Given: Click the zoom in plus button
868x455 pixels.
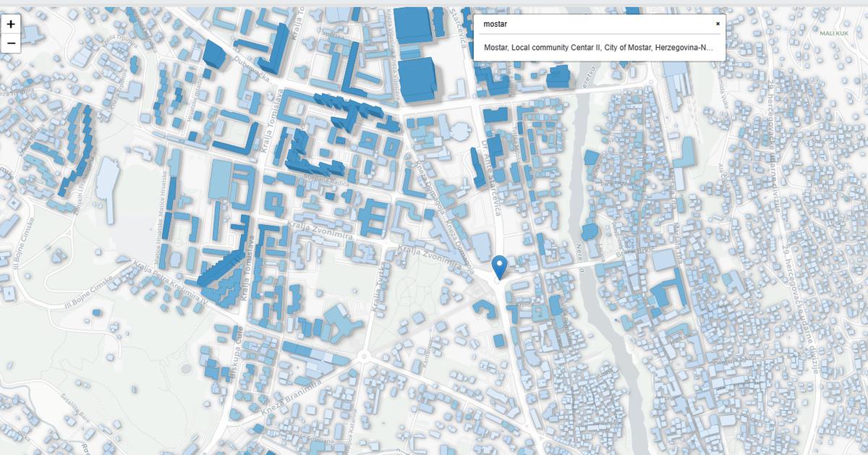Looking at the screenshot, I should 11,24.
